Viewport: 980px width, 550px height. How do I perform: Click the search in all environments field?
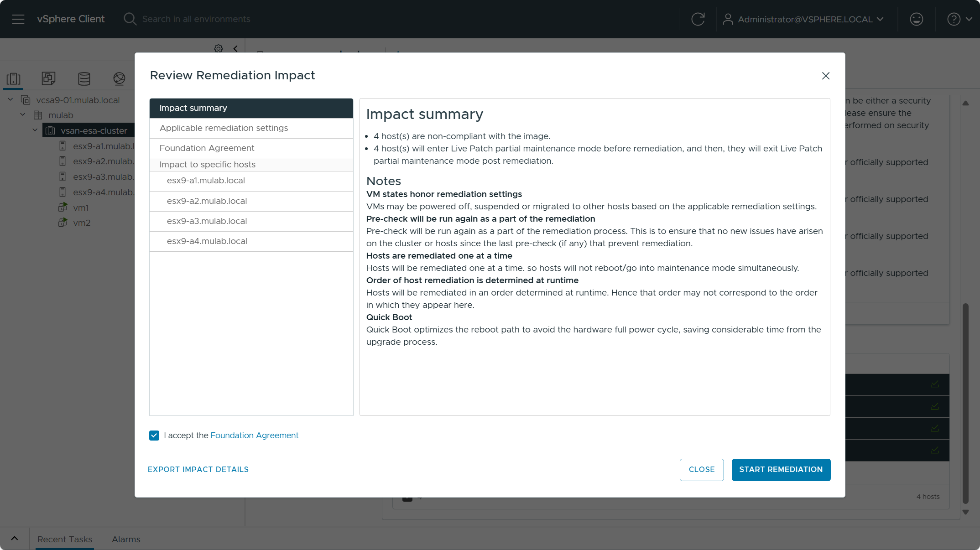[x=196, y=19]
